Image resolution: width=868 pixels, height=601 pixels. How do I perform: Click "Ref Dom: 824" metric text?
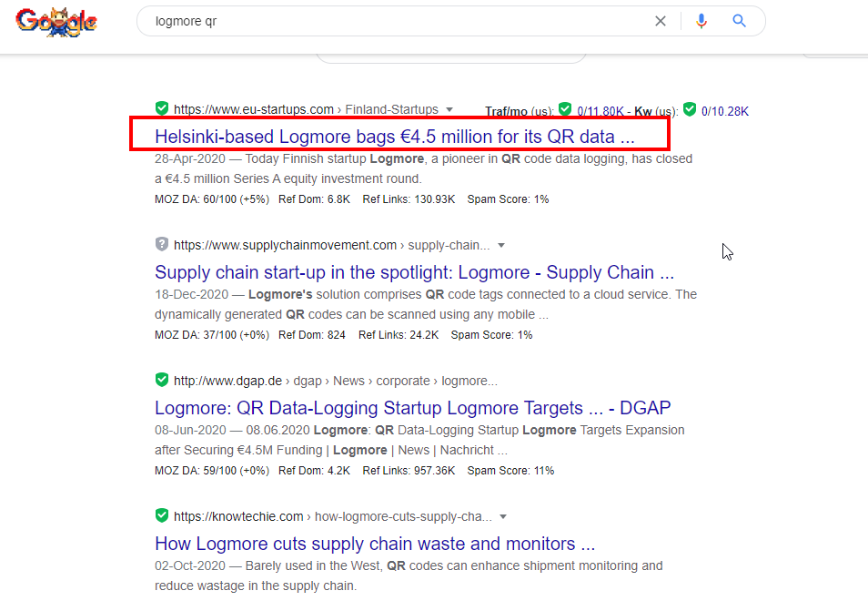pos(312,335)
